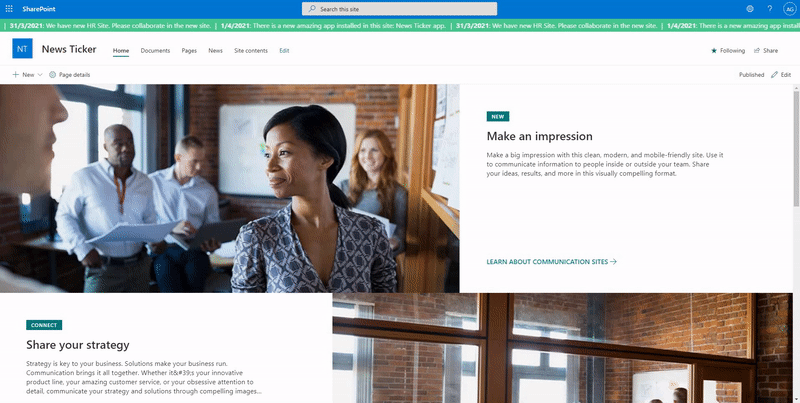Open the AG account profile avatar
The image size is (800, 403).
click(x=789, y=8)
